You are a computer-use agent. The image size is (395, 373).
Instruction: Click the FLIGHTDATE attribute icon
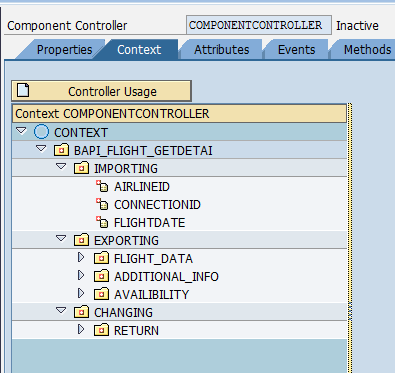(x=102, y=222)
